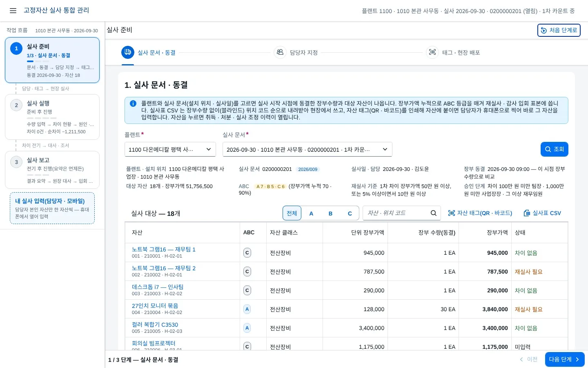Click the CSV sheet icon beside 실사표 CSV
This screenshot has height=368, width=588.
pyautogui.click(x=527, y=213)
